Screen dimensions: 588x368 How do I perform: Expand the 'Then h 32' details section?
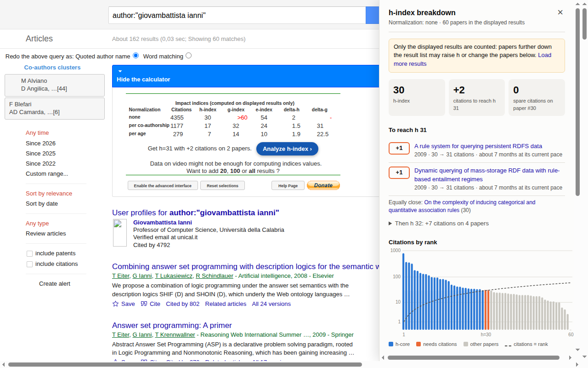click(439, 224)
